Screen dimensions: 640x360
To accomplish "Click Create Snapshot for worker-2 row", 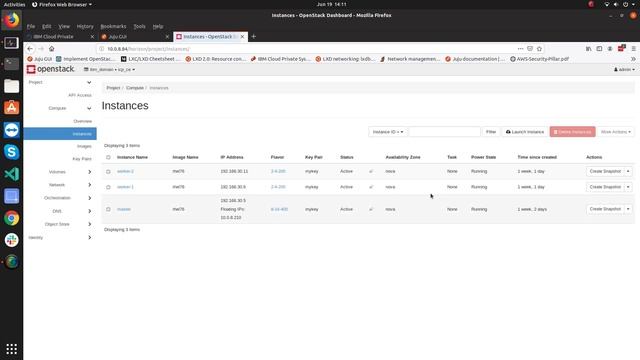I will 605,171.
